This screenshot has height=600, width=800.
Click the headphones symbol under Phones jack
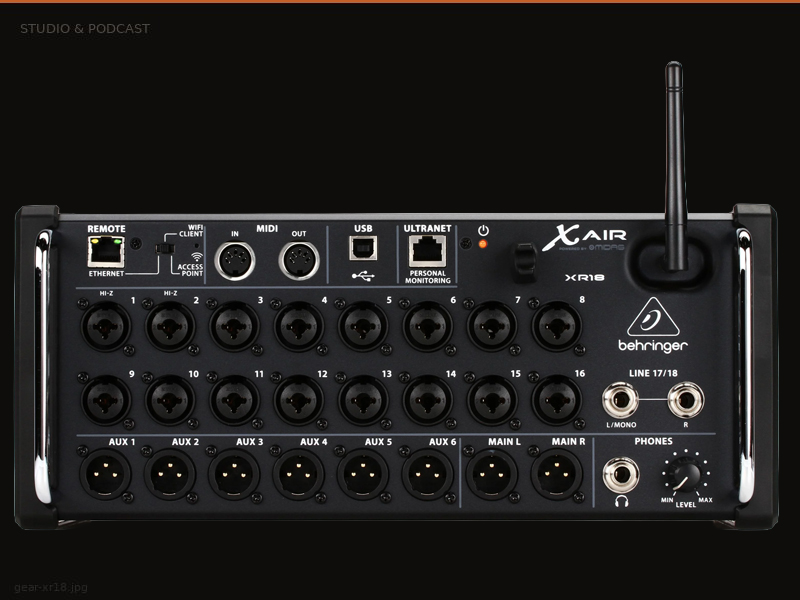(x=621, y=501)
